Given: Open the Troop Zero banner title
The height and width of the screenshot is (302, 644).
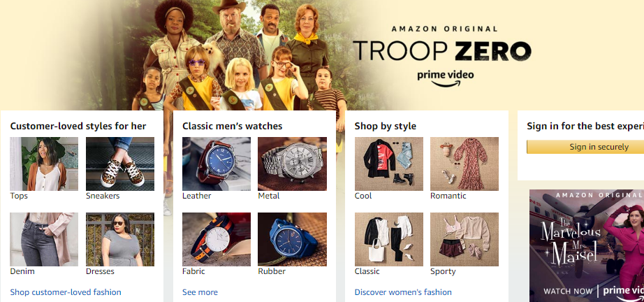Looking at the screenshot, I should tap(441, 51).
